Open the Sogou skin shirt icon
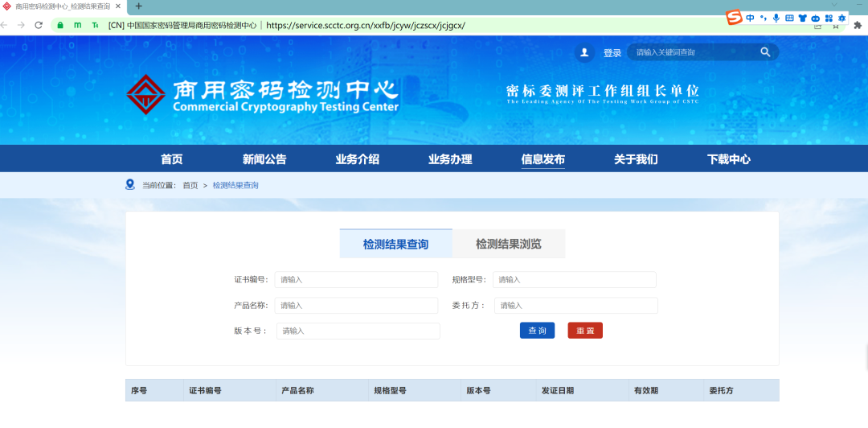The width and height of the screenshot is (868, 428). tap(802, 18)
